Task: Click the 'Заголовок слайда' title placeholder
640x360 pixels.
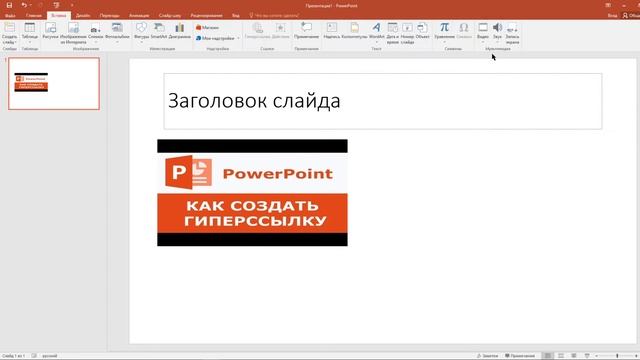Action: tap(383, 101)
